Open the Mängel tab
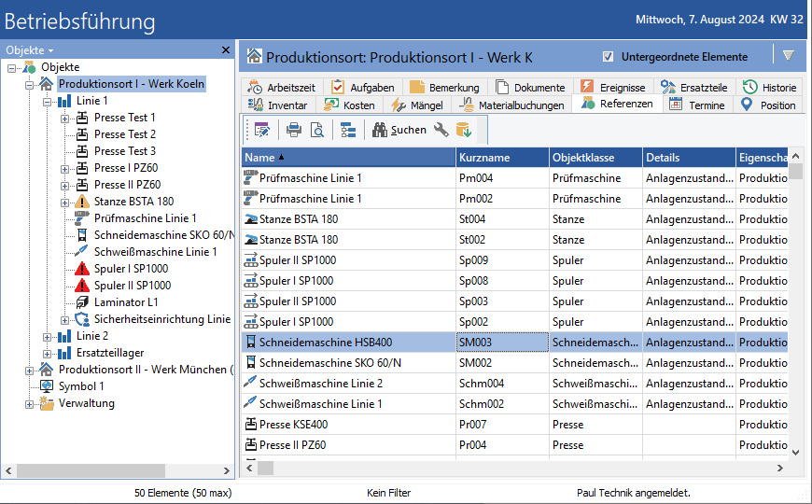 pos(417,105)
